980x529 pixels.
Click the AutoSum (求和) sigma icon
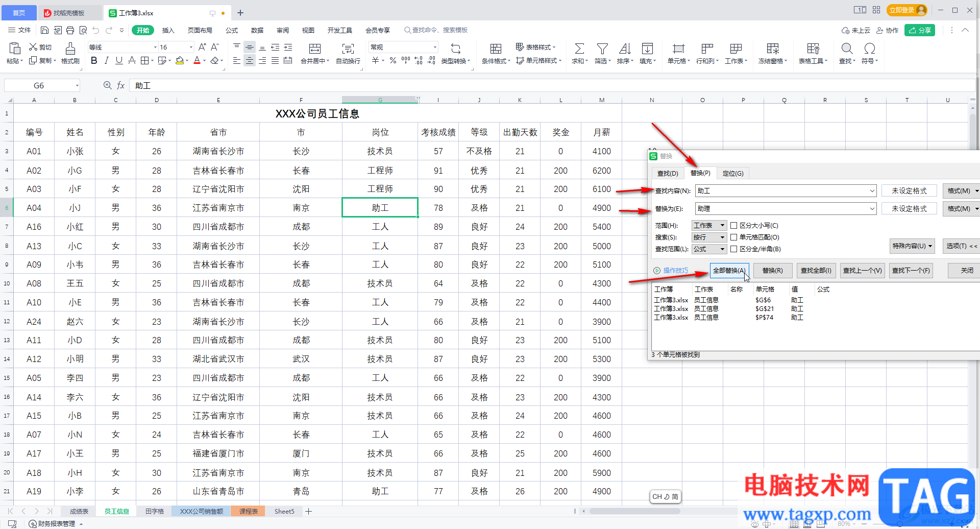point(579,49)
